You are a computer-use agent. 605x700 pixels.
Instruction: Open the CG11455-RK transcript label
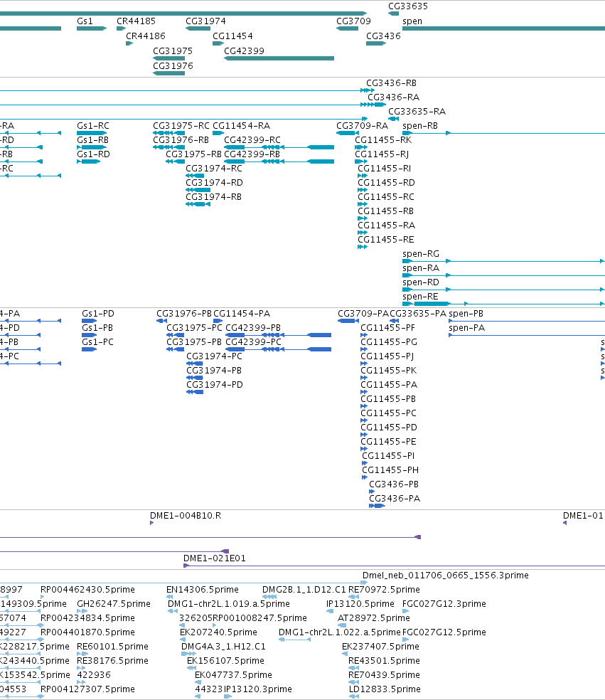tap(383, 140)
